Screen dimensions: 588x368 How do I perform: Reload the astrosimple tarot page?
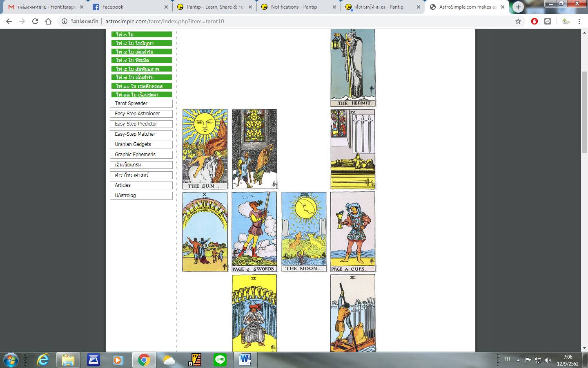[35, 21]
